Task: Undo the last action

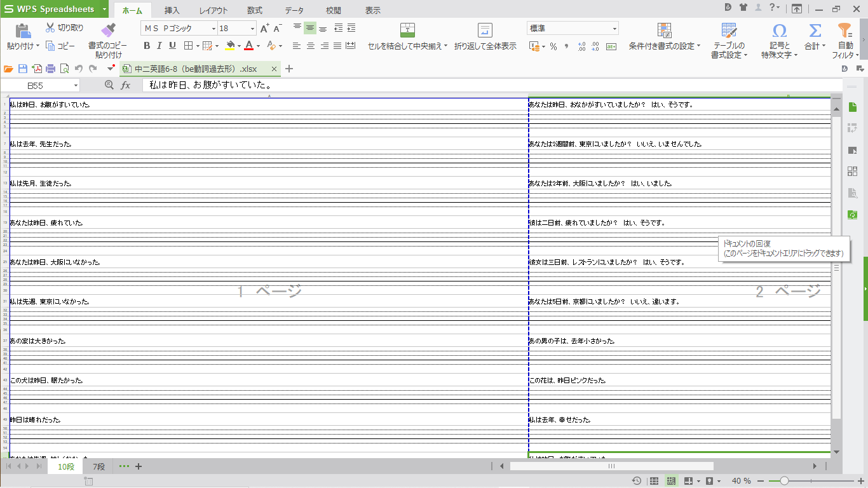Action: [79, 69]
